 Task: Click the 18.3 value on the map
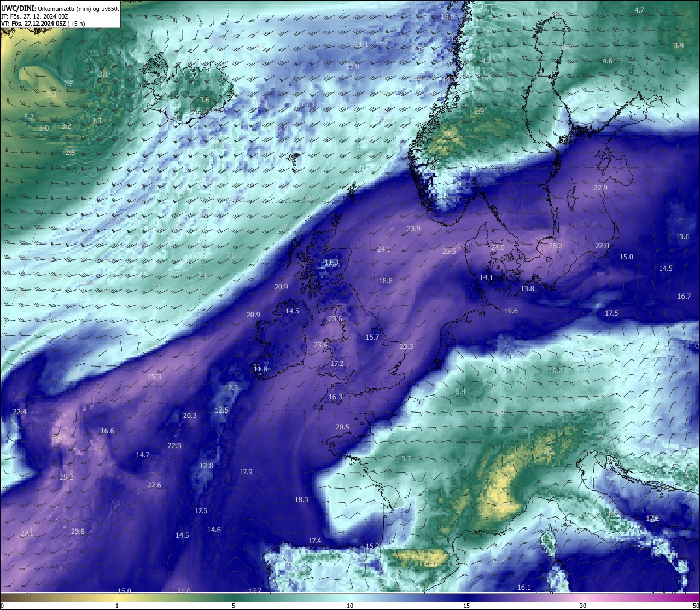tap(301, 500)
